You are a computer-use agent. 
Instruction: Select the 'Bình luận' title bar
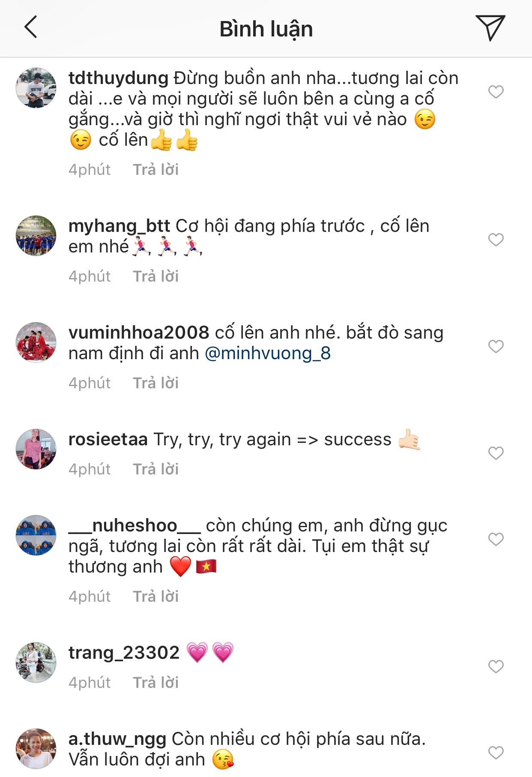click(266, 29)
